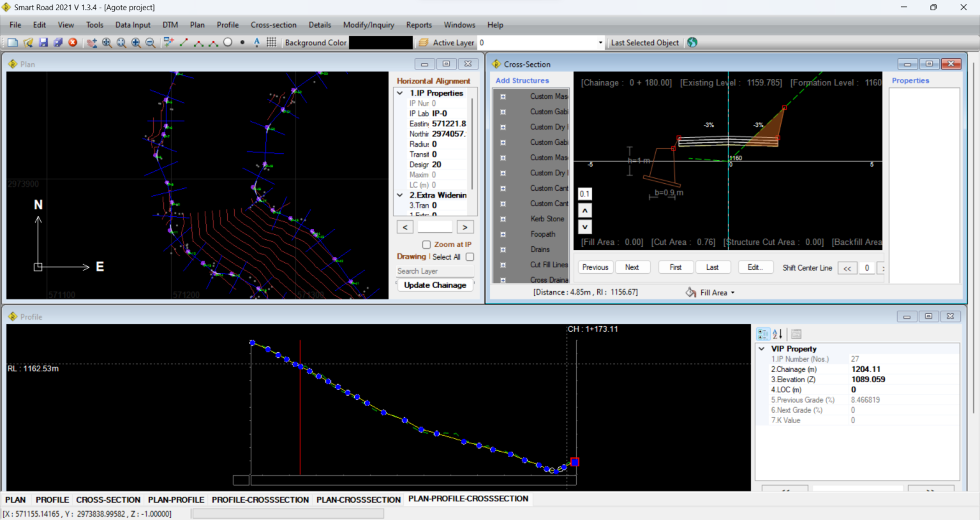
Task: Click the Open project folder icon
Action: (28, 43)
